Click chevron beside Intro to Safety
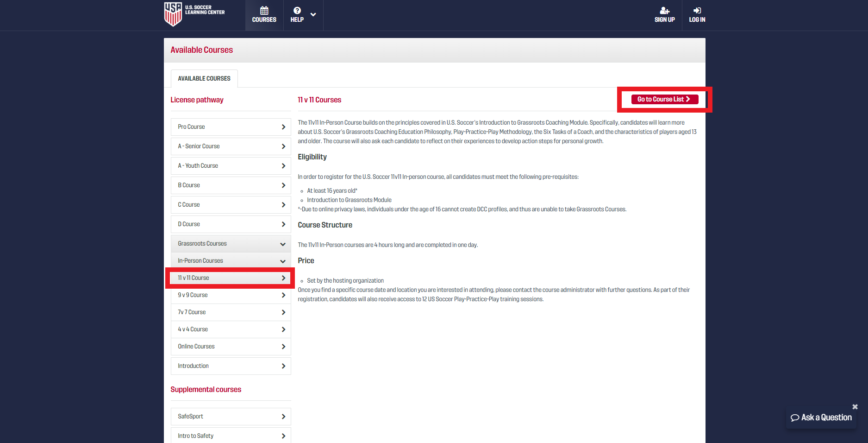This screenshot has width=868, height=443. point(283,436)
